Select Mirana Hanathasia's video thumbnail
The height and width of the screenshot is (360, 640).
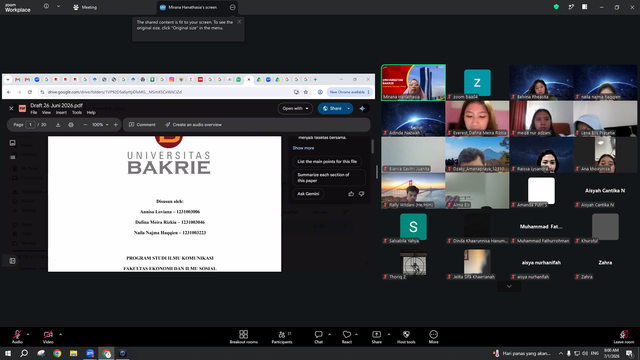pos(413,82)
